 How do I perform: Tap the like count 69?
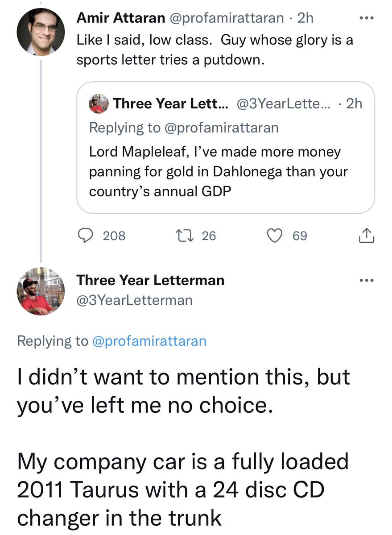tap(300, 236)
